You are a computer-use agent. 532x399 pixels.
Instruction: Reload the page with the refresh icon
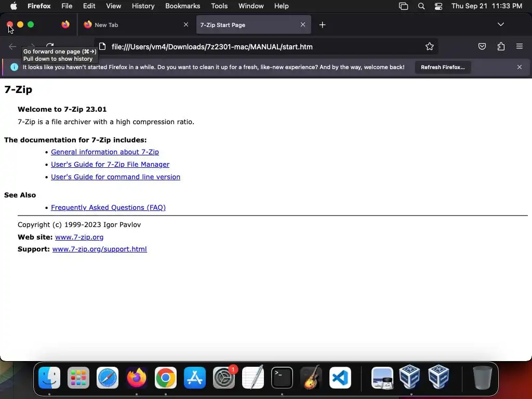click(50, 46)
